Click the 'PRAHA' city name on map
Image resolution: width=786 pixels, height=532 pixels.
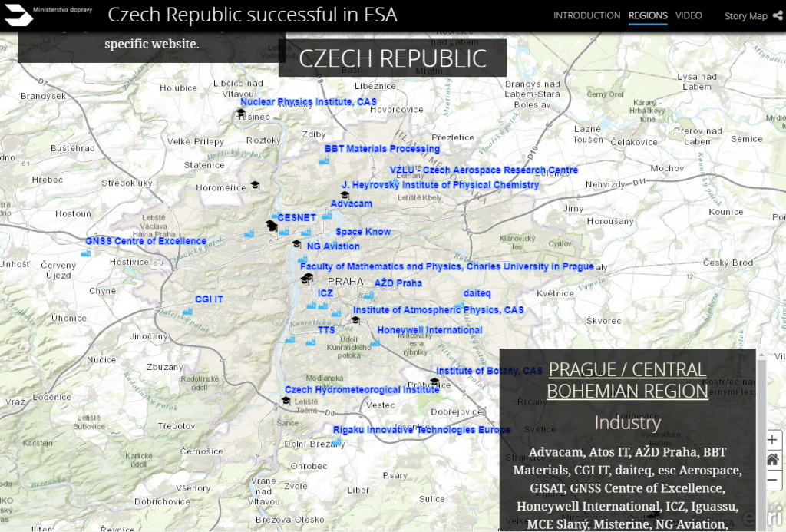tap(345, 281)
